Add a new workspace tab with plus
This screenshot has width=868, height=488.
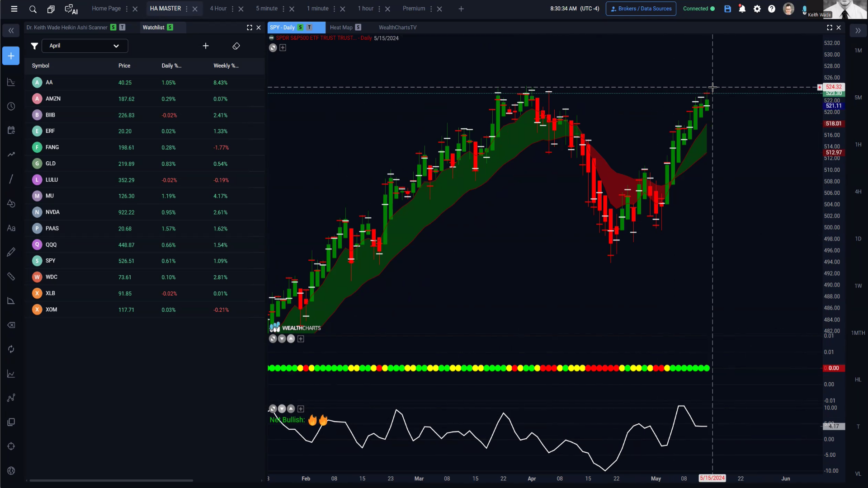pos(461,9)
